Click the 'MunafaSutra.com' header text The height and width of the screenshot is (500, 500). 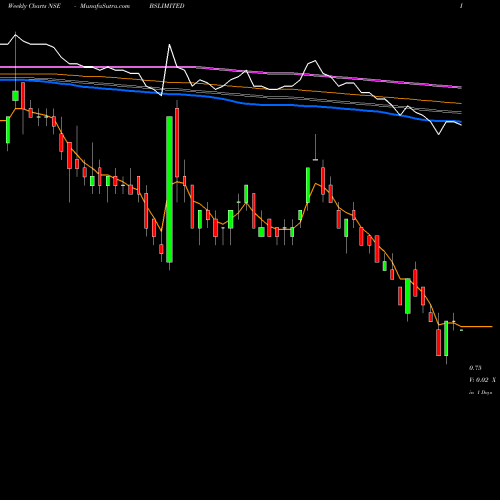(x=105, y=6)
